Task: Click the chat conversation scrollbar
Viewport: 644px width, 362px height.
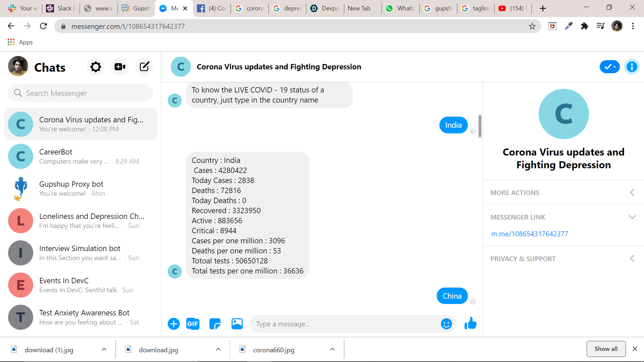Action: (480, 126)
